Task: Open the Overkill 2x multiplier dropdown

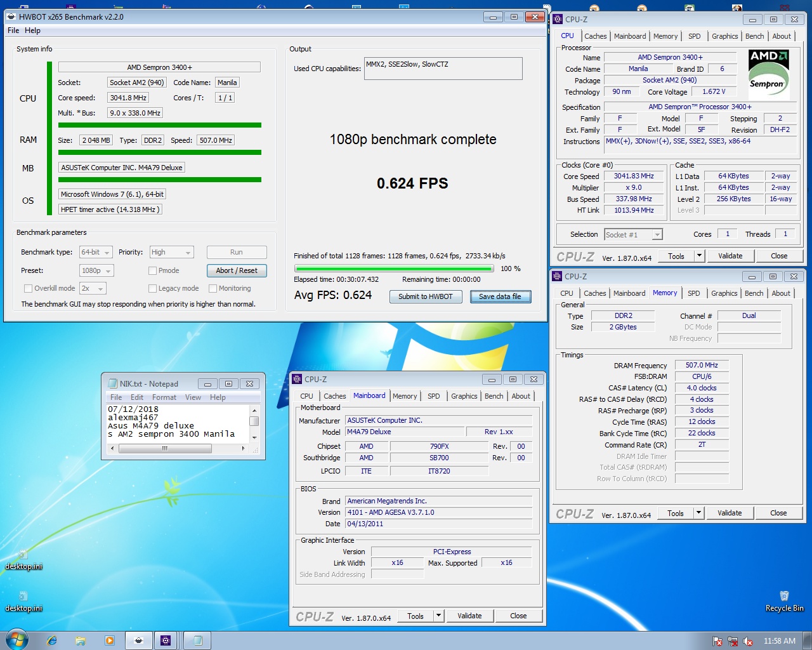Action: click(x=93, y=288)
